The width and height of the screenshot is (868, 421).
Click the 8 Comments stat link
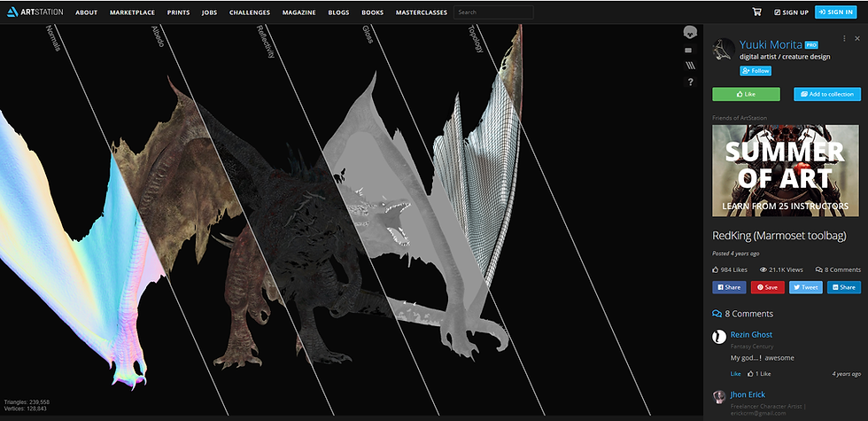click(838, 269)
